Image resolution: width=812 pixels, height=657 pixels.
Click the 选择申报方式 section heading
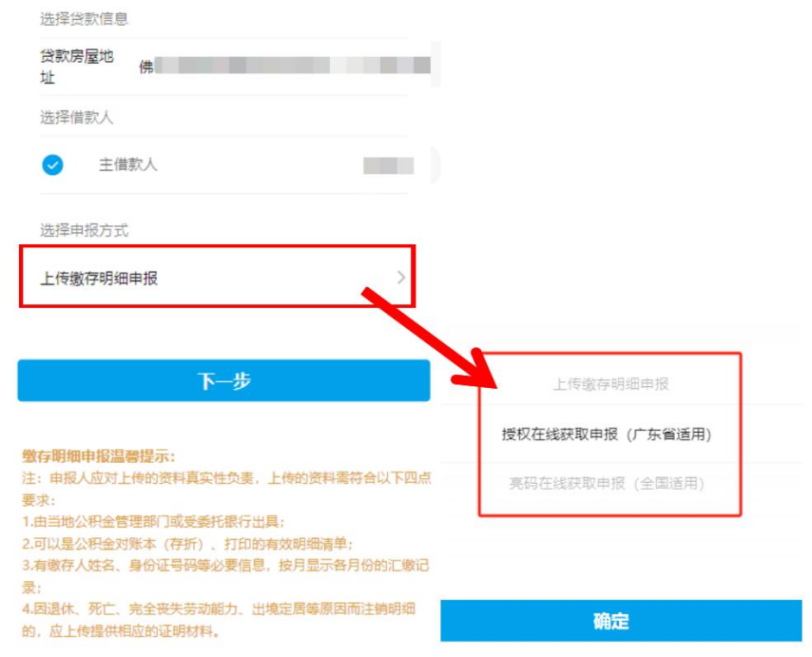[84, 230]
